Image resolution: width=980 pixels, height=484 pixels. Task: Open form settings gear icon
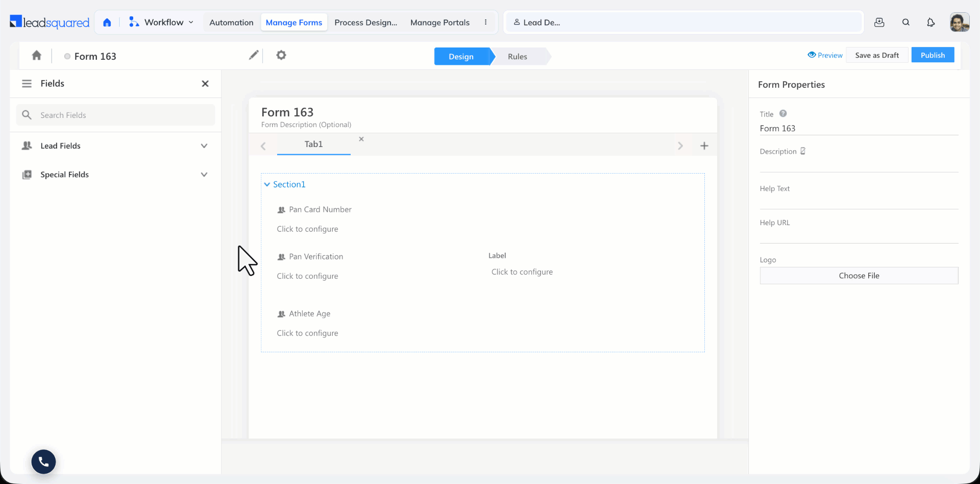click(281, 55)
